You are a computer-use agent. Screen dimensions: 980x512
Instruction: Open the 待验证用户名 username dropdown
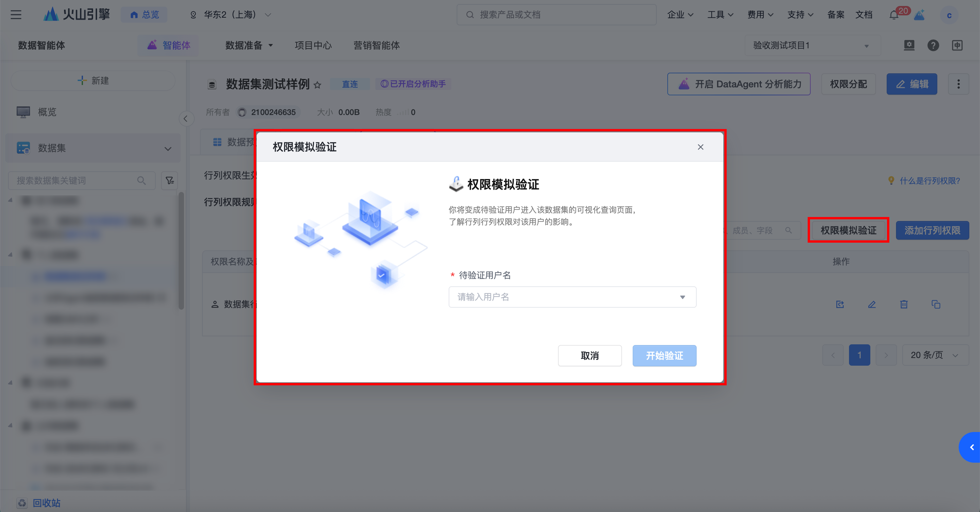pyautogui.click(x=572, y=297)
